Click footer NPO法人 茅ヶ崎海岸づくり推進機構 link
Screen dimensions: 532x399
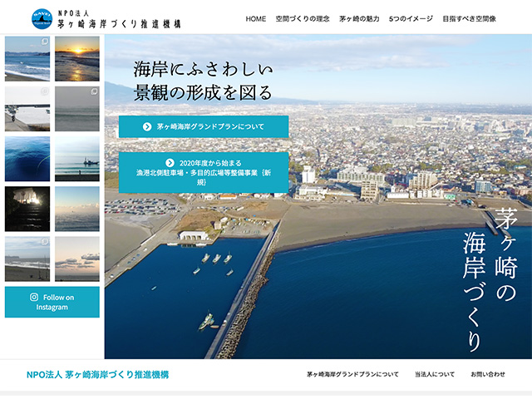coord(98,375)
